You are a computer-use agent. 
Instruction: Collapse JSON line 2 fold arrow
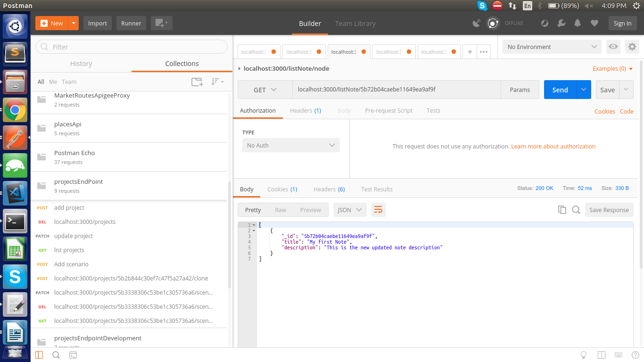click(254, 230)
